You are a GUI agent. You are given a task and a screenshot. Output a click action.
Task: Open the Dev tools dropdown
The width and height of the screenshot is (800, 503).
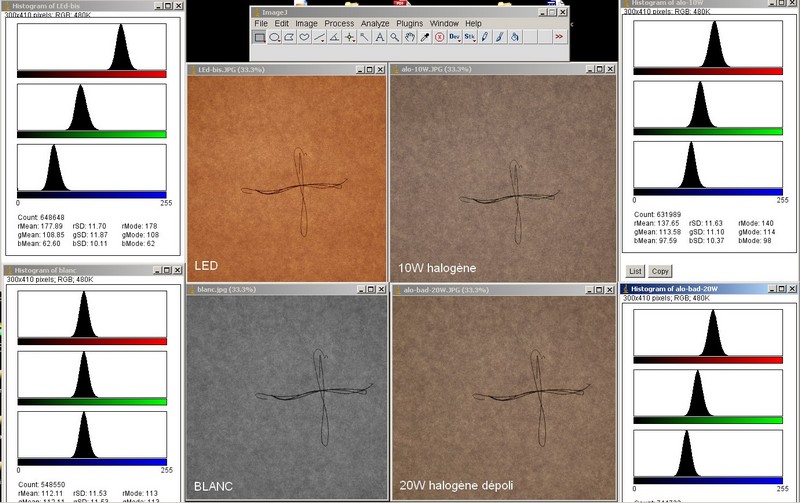(455, 37)
